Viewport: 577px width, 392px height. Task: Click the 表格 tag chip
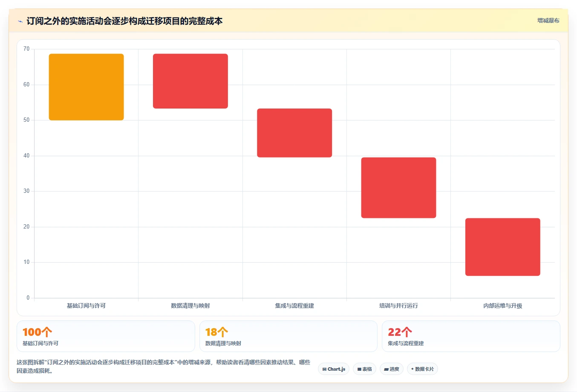click(x=364, y=369)
